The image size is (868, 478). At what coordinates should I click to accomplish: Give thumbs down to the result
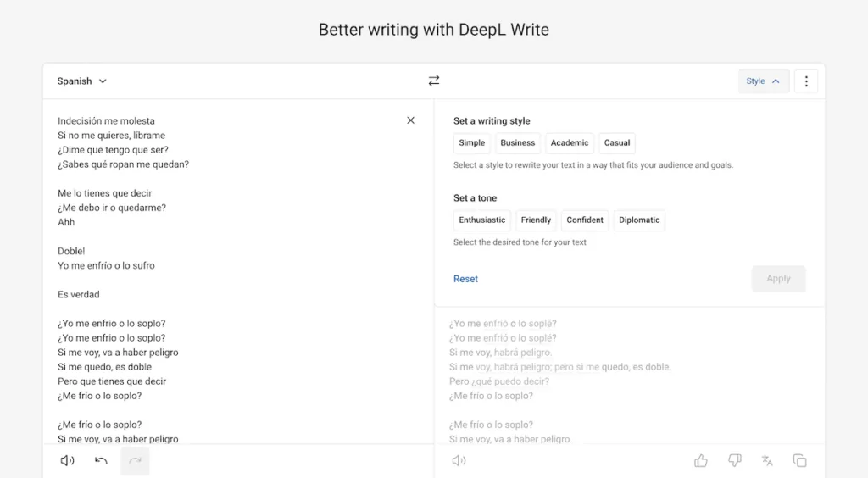click(735, 460)
